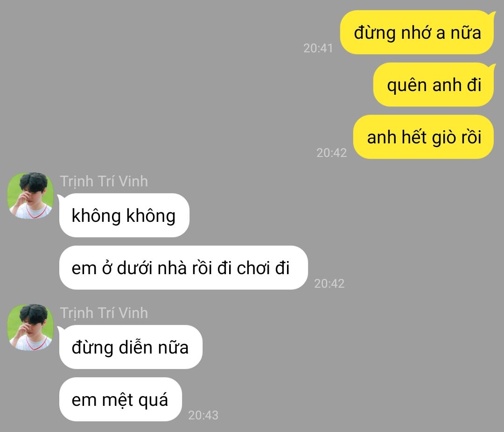
Task: Select the yellow "đừng nhớ a nữa" bubble
Action: [417, 32]
